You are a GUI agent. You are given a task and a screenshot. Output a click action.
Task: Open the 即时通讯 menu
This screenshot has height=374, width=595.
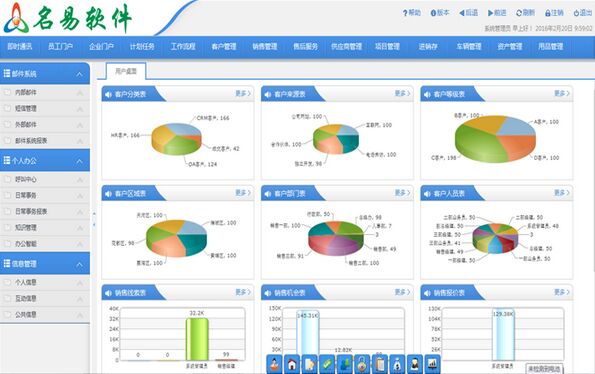[20, 47]
